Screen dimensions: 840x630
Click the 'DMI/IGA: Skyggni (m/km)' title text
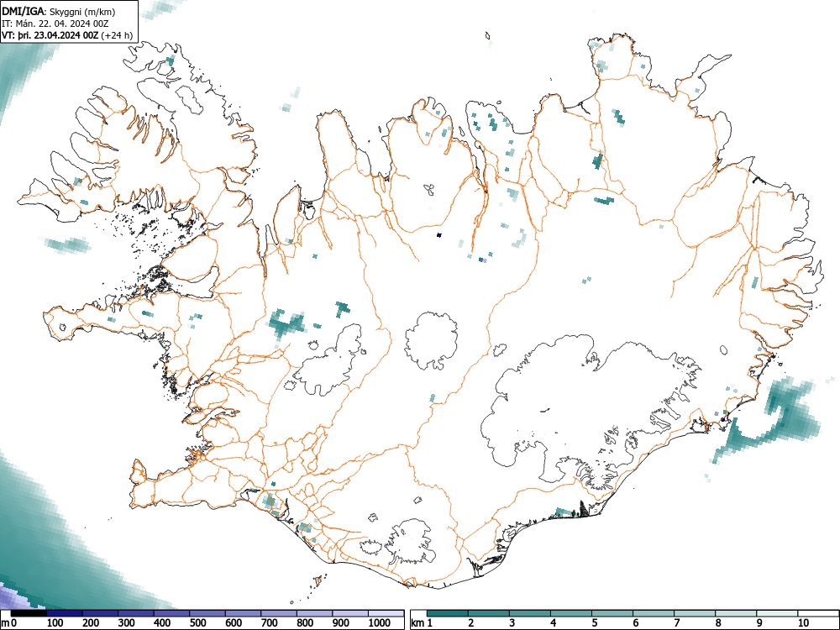pos(59,11)
